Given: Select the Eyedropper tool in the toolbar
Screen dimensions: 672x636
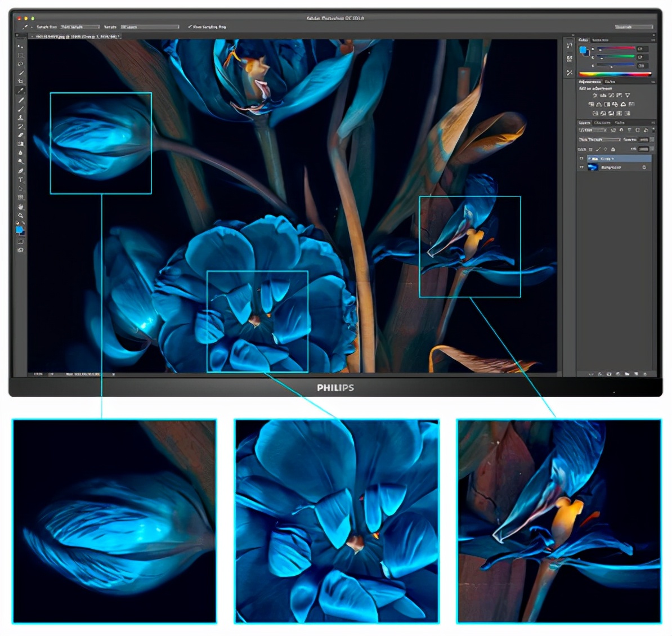Looking at the screenshot, I should [x=20, y=90].
